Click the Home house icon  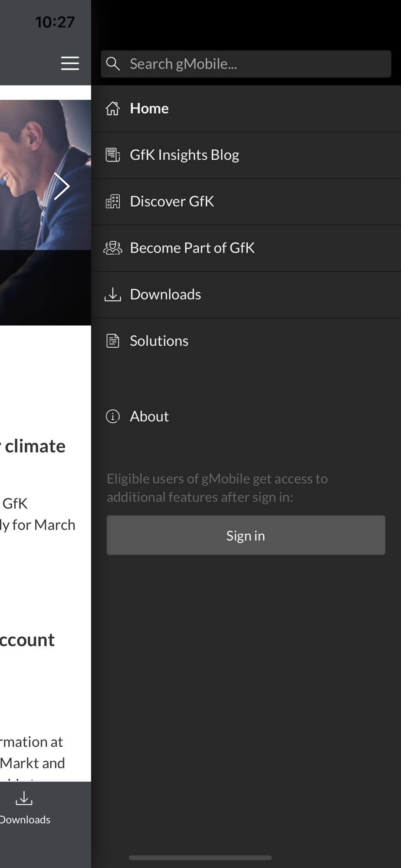pos(113,108)
